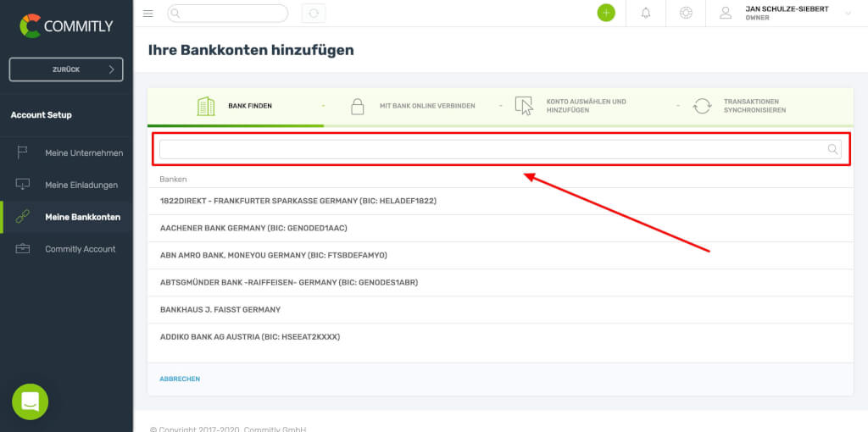This screenshot has width=868, height=432.
Task: Select the Mit Bank online verbinden step
Action: pyautogui.click(x=413, y=106)
